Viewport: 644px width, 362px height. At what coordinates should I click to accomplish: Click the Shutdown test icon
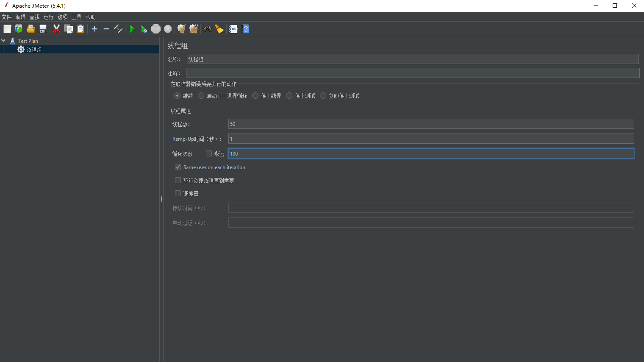click(x=168, y=29)
